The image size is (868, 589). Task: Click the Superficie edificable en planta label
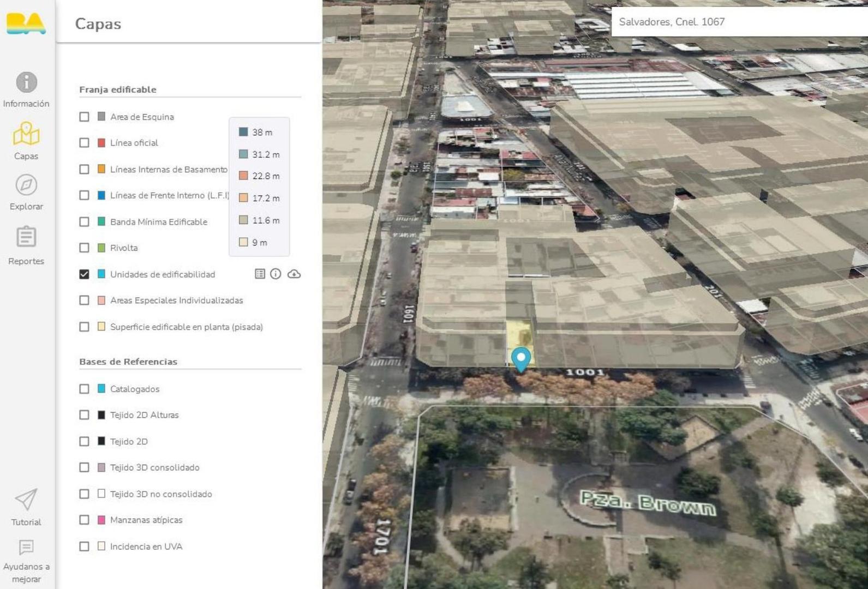click(186, 327)
